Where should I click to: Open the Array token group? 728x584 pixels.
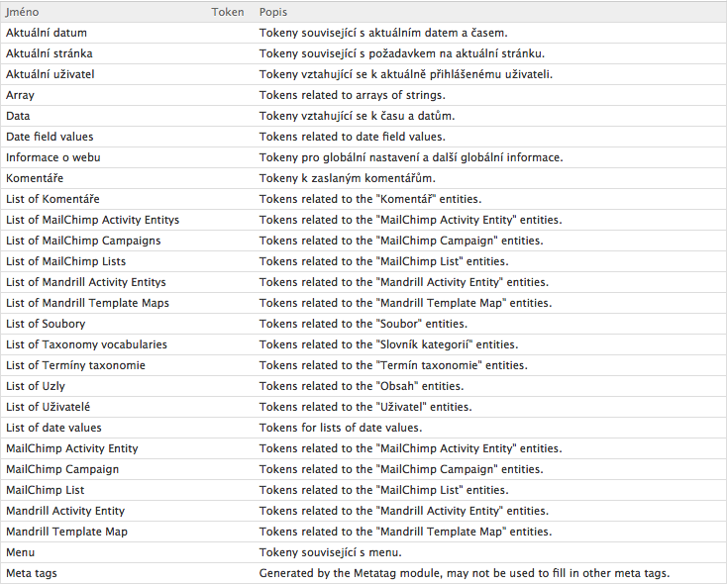[x=20, y=96]
